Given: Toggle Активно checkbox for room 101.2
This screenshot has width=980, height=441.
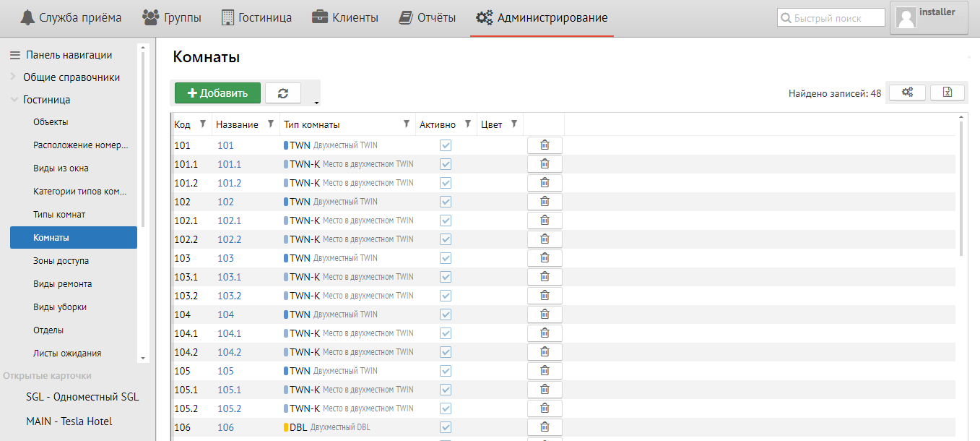Looking at the screenshot, I should (446, 183).
